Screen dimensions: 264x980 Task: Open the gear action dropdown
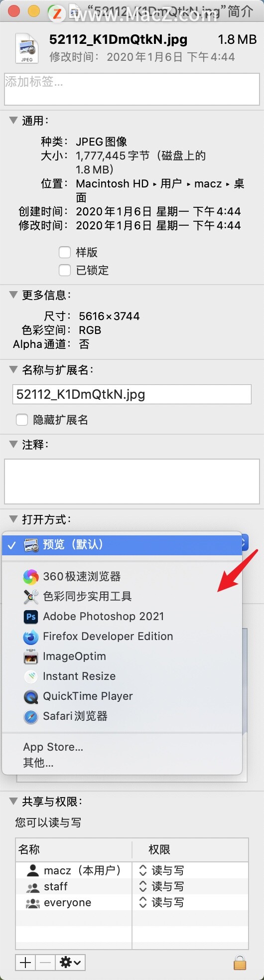[x=70, y=963]
